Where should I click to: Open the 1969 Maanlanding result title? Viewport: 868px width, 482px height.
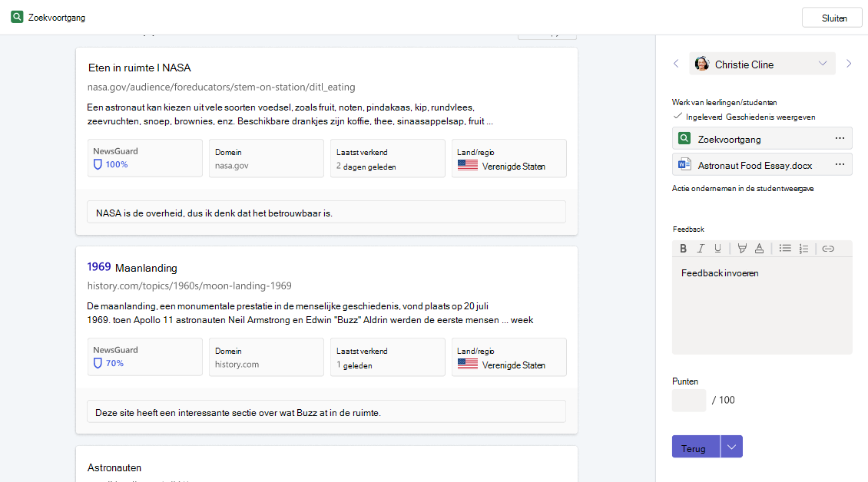[132, 267]
